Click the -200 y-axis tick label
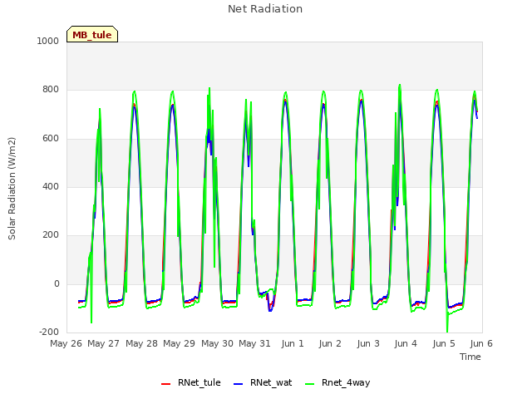532x399 pixels. point(49,332)
